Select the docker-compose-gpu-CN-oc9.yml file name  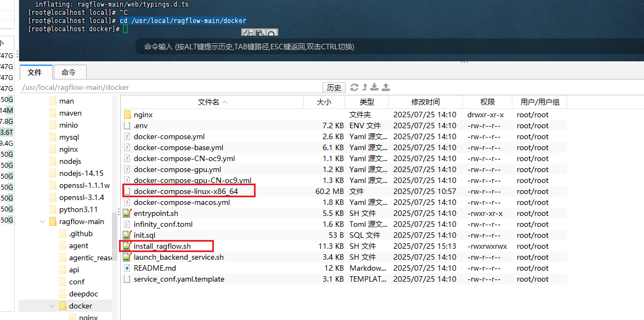192,180
